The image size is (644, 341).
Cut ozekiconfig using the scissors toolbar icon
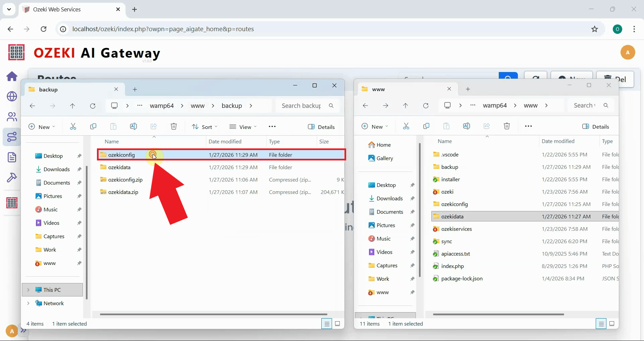pyautogui.click(x=73, y=126)
